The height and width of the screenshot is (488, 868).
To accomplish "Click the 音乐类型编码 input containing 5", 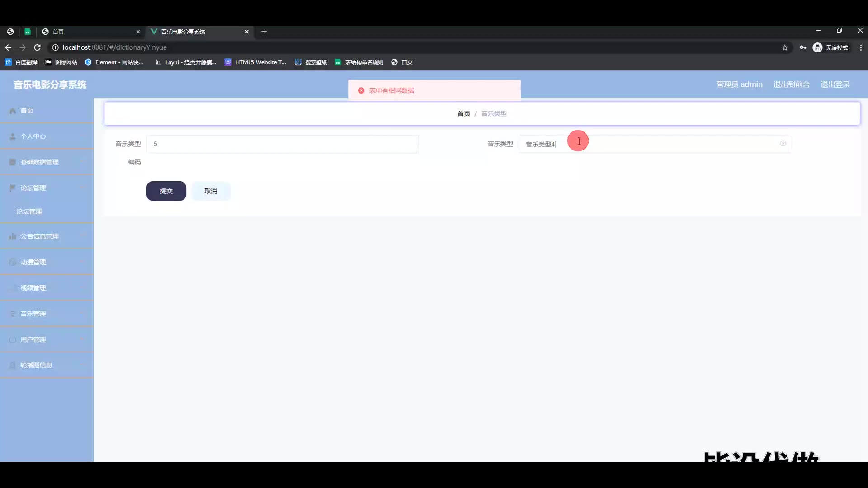I will (282, 144).
